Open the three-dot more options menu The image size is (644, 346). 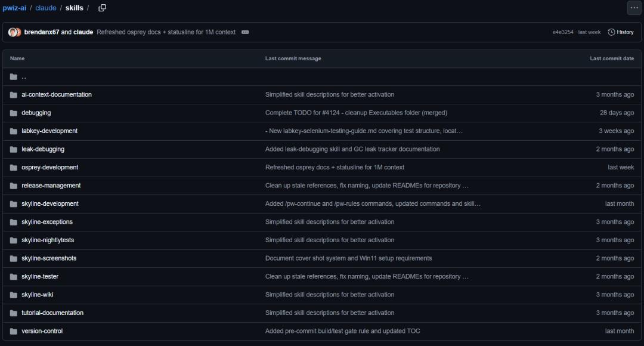click(x=634, y=8)
